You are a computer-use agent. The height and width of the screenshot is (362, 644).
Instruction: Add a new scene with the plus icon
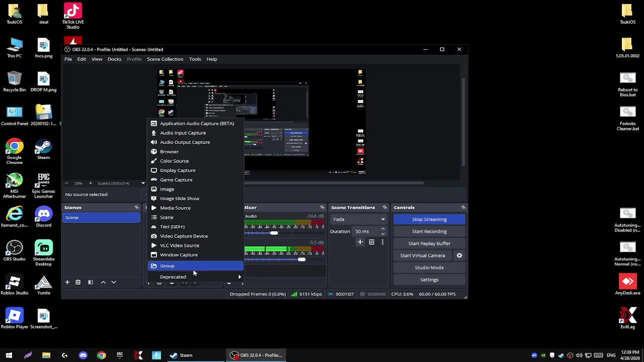pyautogui.click(x=67, y=283)
